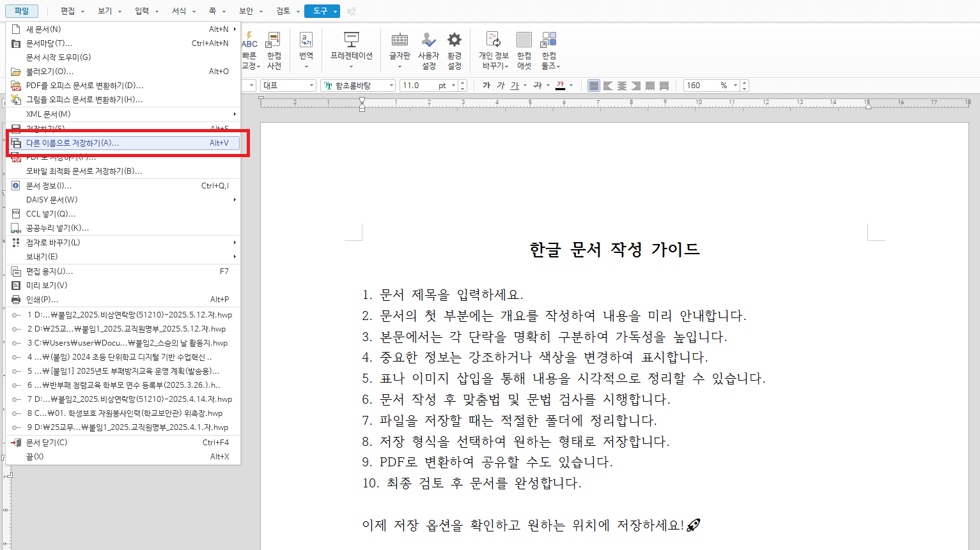
Task: Open recent file 2 교직원명부 2025.5.12
Action: (x=123, y=329)
